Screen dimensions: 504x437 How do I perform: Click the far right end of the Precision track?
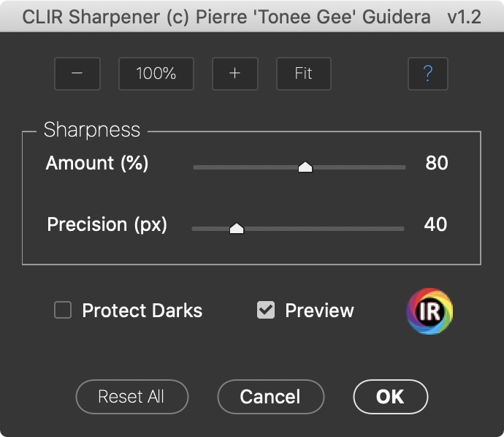point(401,229)
